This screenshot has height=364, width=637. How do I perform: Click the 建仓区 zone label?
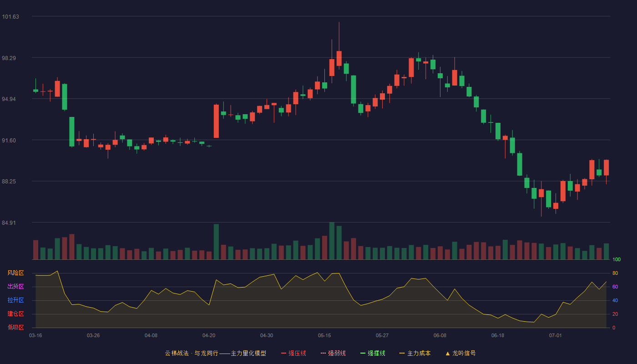tap(15, 314)
